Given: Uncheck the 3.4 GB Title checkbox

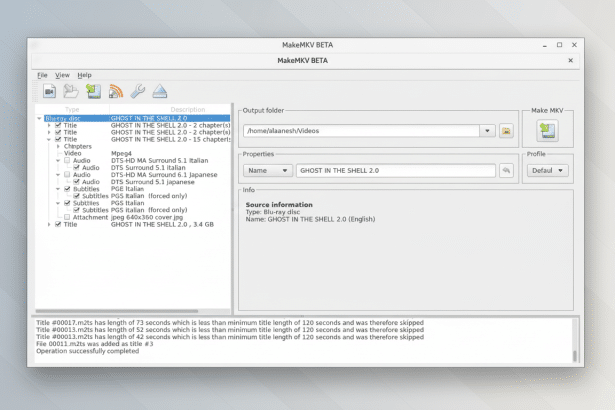Looking at the screenshot, I should pyautogui.click(x=58, y=224).
